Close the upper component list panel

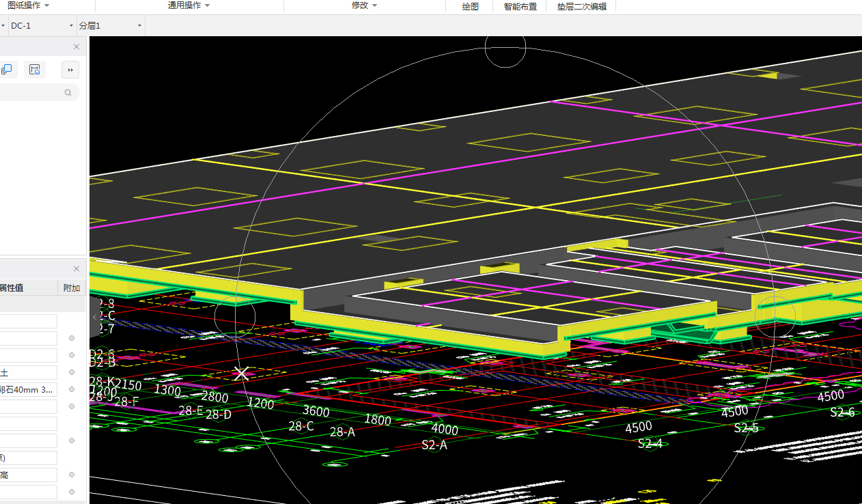pyautogui.click(x=77, y=47)
